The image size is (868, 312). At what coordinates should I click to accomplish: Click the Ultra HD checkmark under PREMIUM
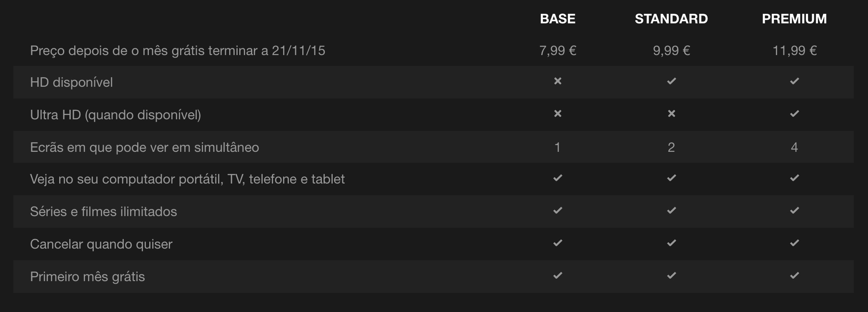tap(794, 113)
